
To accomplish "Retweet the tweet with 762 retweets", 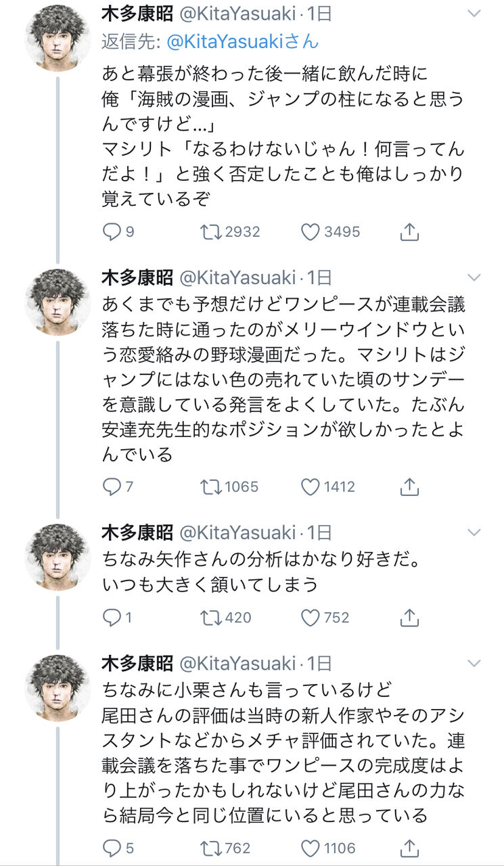I will tap(212, 848).
